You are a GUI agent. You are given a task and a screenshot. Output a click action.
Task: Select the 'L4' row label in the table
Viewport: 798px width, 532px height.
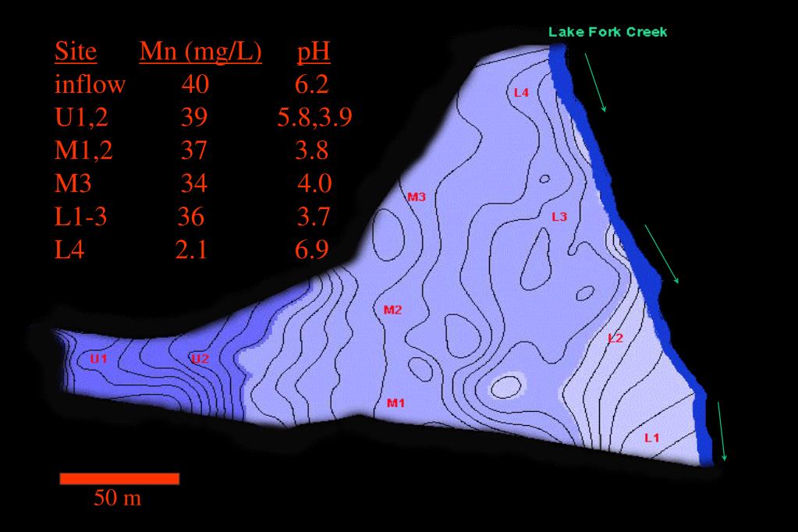coord(69,250)
